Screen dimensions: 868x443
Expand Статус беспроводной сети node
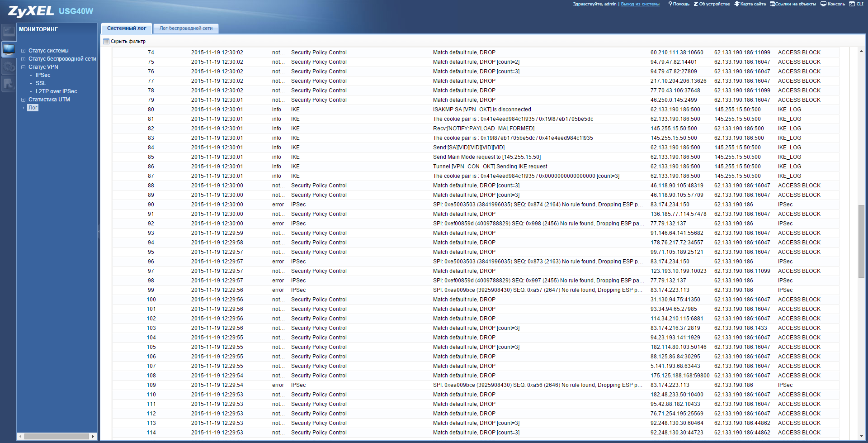point(24,59)
